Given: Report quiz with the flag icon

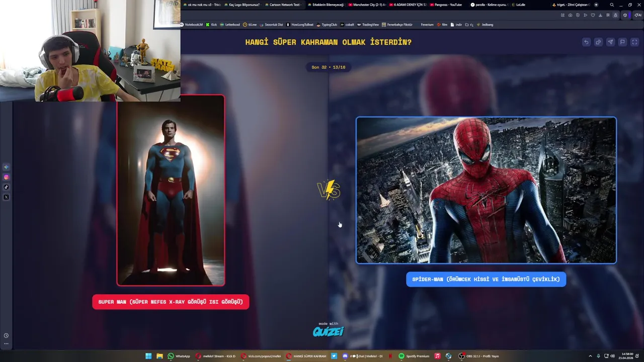Looking at the screenshot, I should click(622, 42).
